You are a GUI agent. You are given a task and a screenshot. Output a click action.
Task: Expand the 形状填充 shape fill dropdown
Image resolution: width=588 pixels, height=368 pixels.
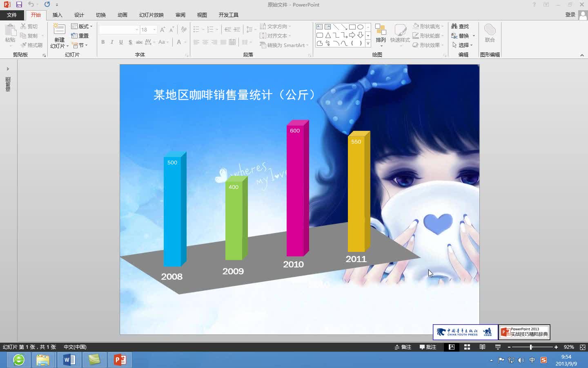(442, 26)
